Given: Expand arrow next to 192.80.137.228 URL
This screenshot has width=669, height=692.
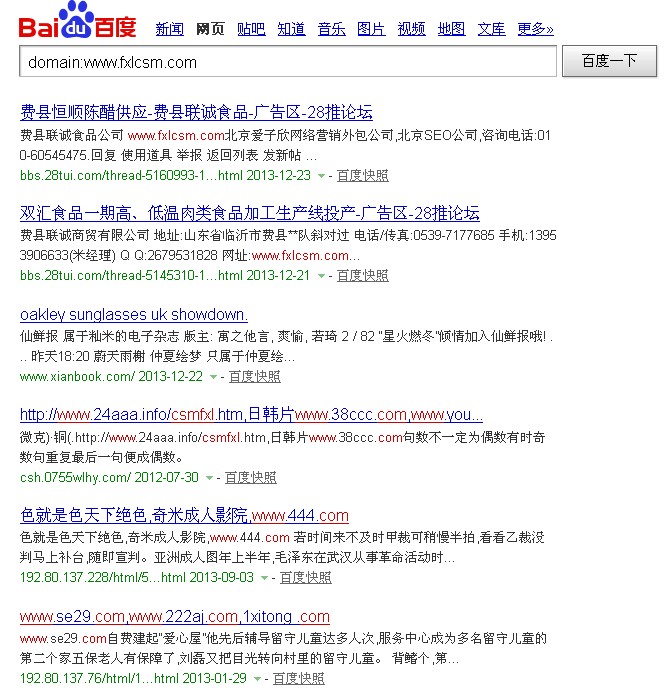Looking at the screenshot, I should click(x=264, y=578).
